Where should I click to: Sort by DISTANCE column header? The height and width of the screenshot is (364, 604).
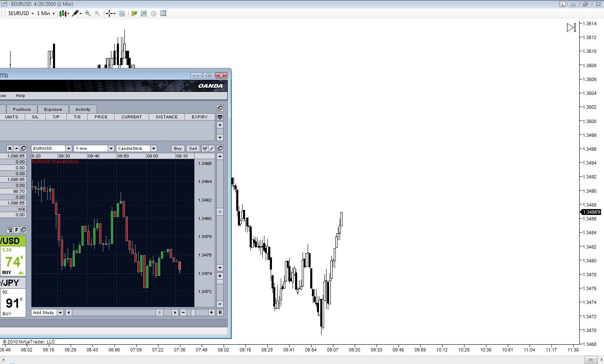click(x=167, y=117)
